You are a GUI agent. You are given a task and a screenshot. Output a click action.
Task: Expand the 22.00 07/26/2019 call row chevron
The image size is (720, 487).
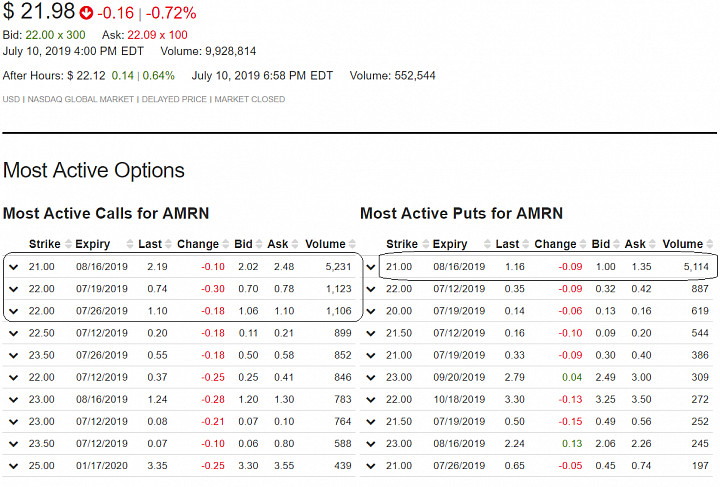tap(14, 311)
